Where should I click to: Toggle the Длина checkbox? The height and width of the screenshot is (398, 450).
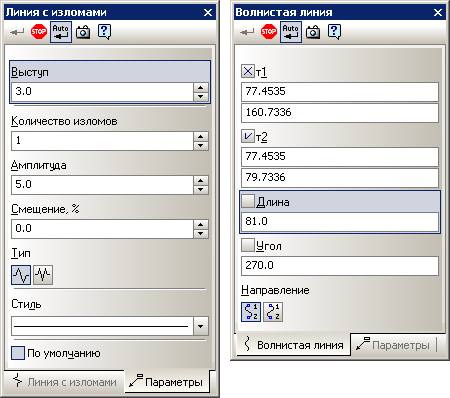click(248, 202)
